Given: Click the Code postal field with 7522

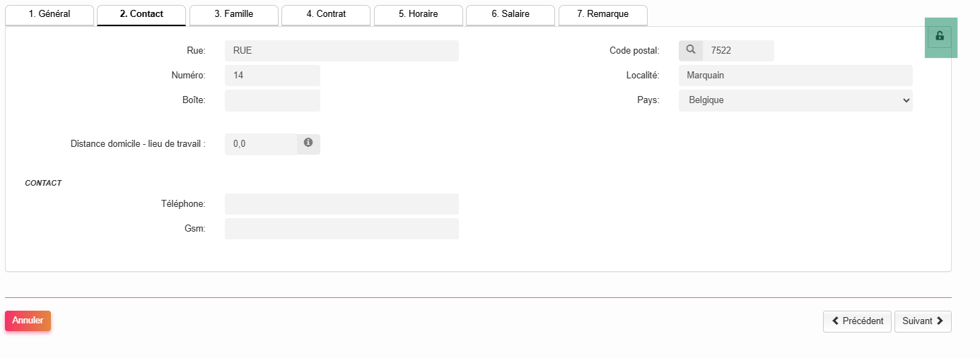Looking at the screenshot, I should [x=737, y=51].
